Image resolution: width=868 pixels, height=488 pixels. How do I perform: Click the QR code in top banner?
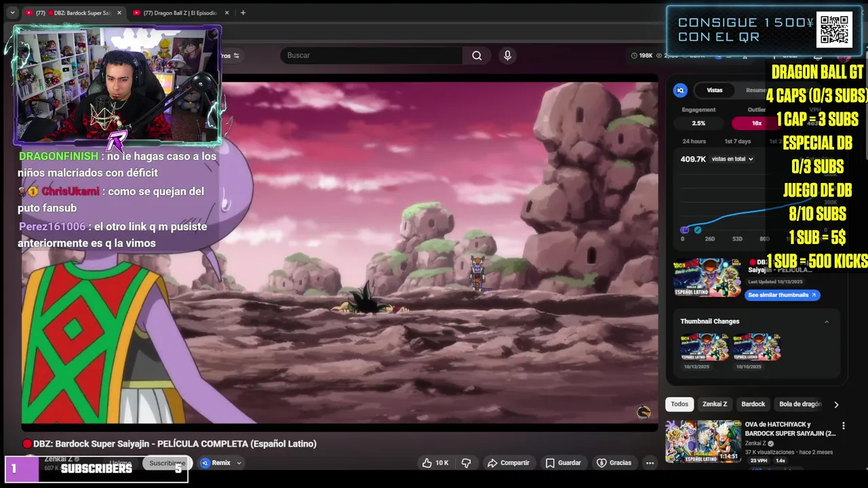[x=834, y=29]
